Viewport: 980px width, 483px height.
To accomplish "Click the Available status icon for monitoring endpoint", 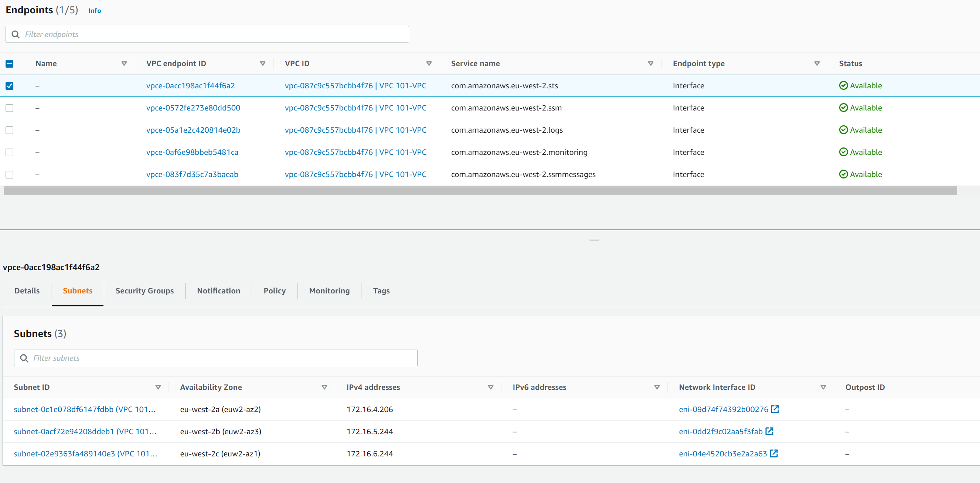I will [x=843, y=152].
